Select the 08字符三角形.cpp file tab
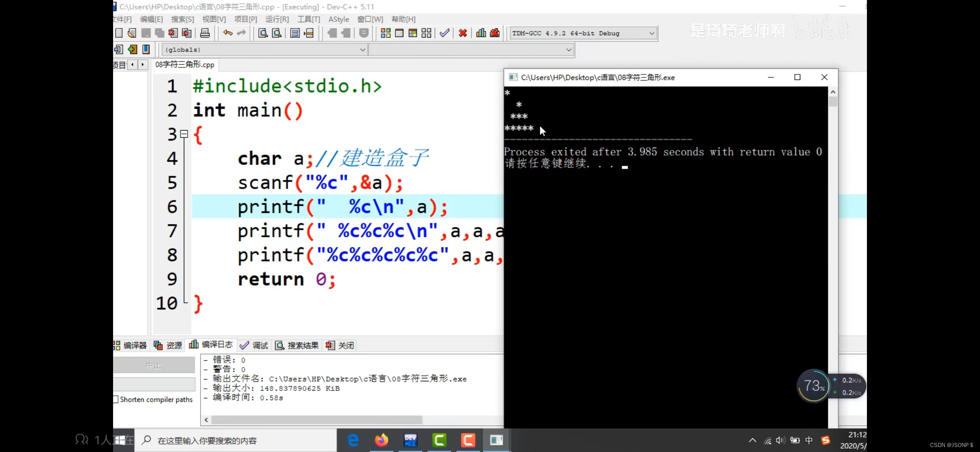980x452 pixels. (185, 64)
